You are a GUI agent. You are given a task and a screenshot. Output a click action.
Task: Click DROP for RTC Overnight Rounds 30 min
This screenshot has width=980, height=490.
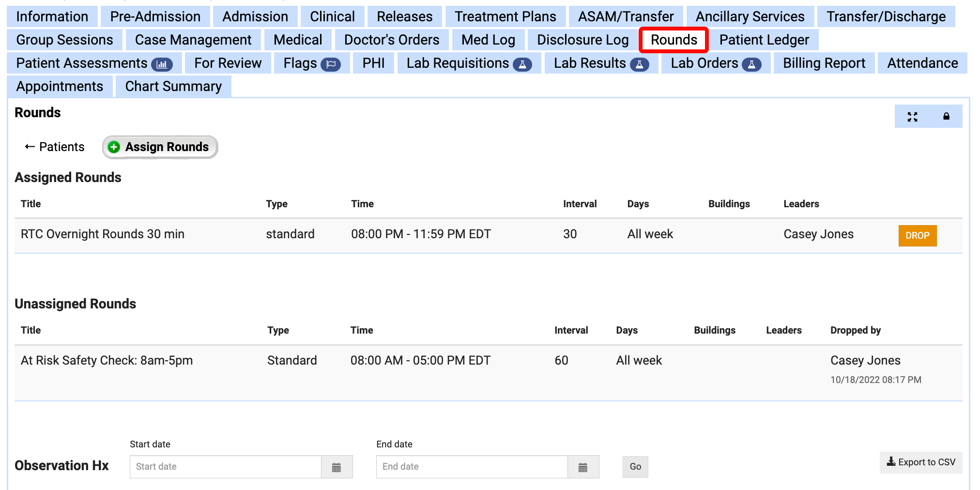917,236
